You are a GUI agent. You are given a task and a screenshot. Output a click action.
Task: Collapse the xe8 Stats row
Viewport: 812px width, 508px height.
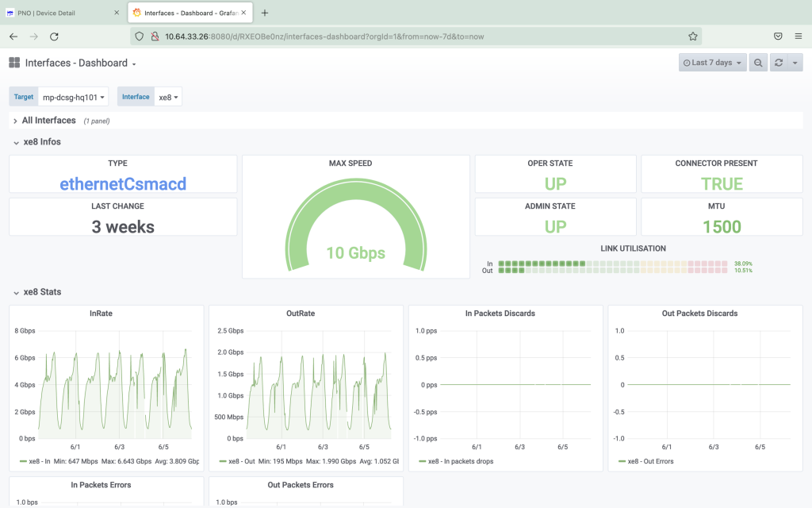(x=37, y=292)
